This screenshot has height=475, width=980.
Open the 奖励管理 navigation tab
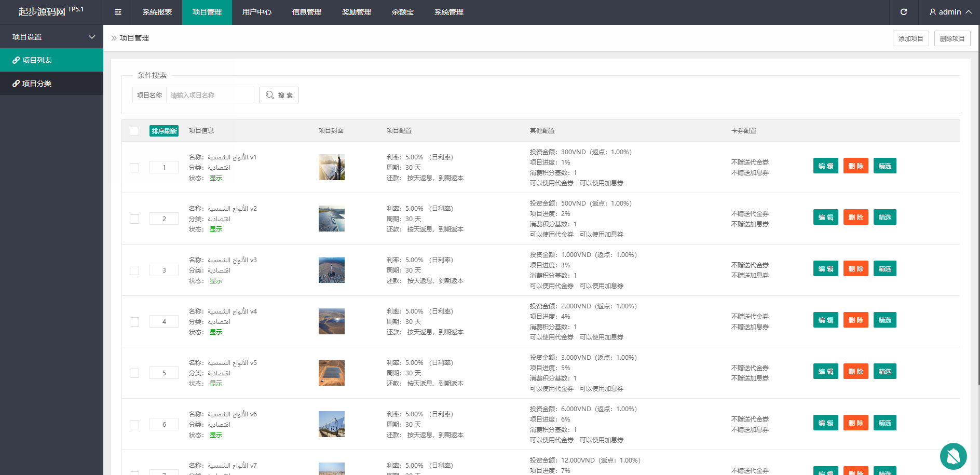[x=356, y=12]
